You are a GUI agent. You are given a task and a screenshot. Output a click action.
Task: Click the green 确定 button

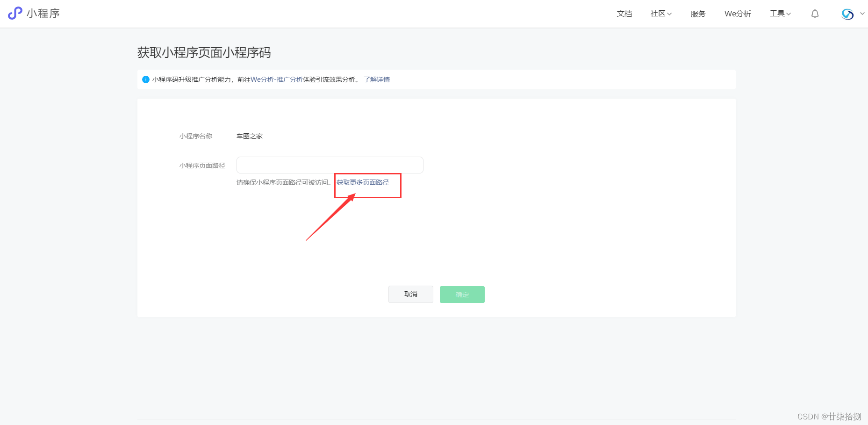click(462, 295)
